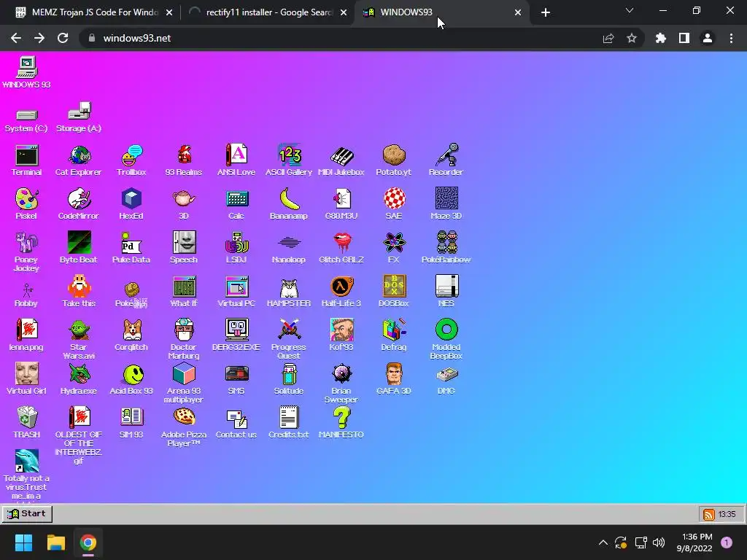Show hidden system tray icons
The width and height of the screenshot is (747, 560).
(603, 542)
